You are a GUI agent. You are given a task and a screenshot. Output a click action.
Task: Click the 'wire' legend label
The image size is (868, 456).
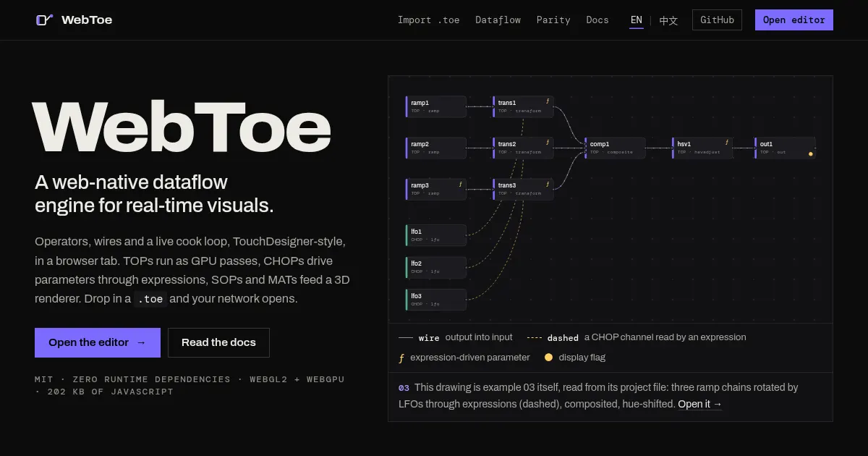[x=429, y=338]
